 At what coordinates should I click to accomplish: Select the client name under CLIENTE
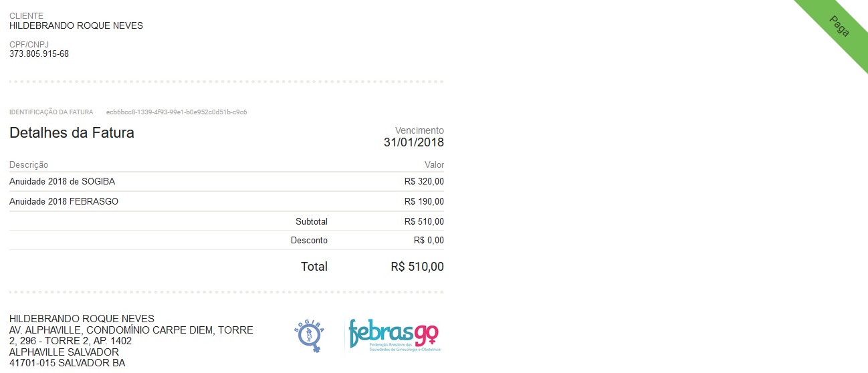point(76,26)
